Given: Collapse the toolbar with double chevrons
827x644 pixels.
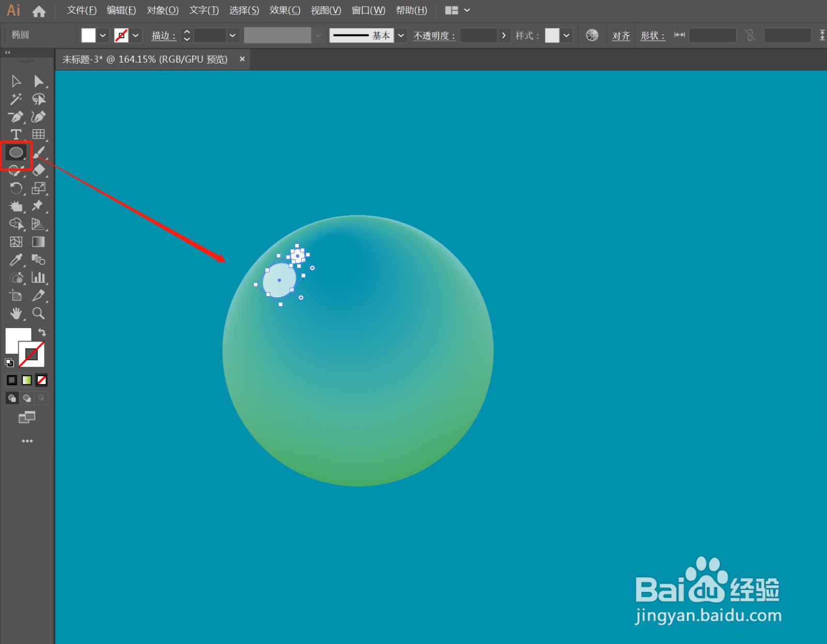Looking at the screenshot, I should (x=8, y=53).
